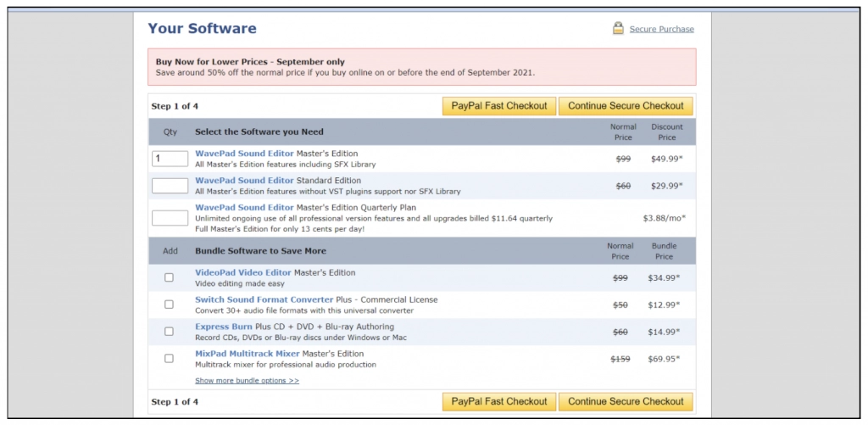The image size is (868, 425).
Task: Open WavePad Sound Editor Quarterly Plan link
Action: pyautogui.click(x=244, y=208)
